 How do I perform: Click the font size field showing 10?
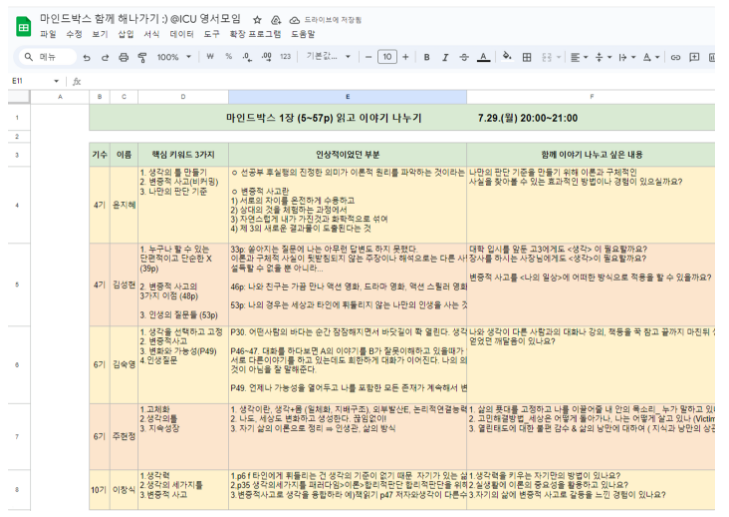tap(387, 57)
